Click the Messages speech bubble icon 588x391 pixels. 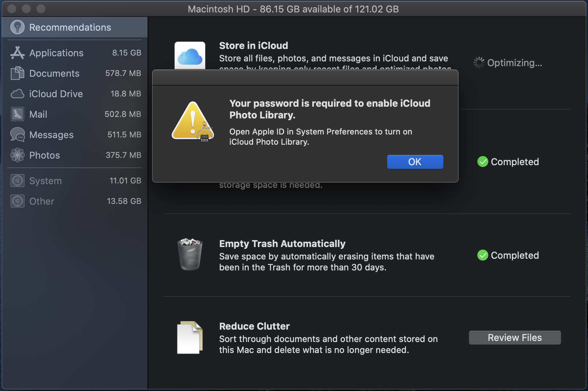point(18,135)
